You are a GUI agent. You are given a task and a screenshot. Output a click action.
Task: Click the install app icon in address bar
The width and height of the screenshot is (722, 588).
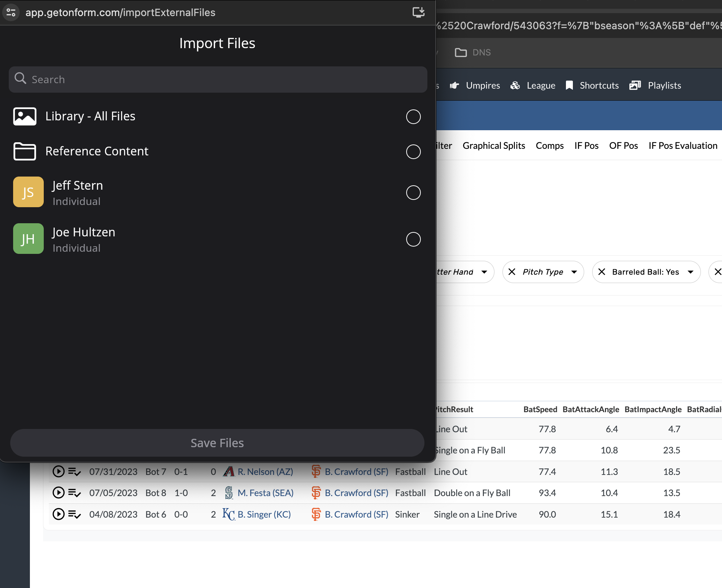[x=418, y=12]
